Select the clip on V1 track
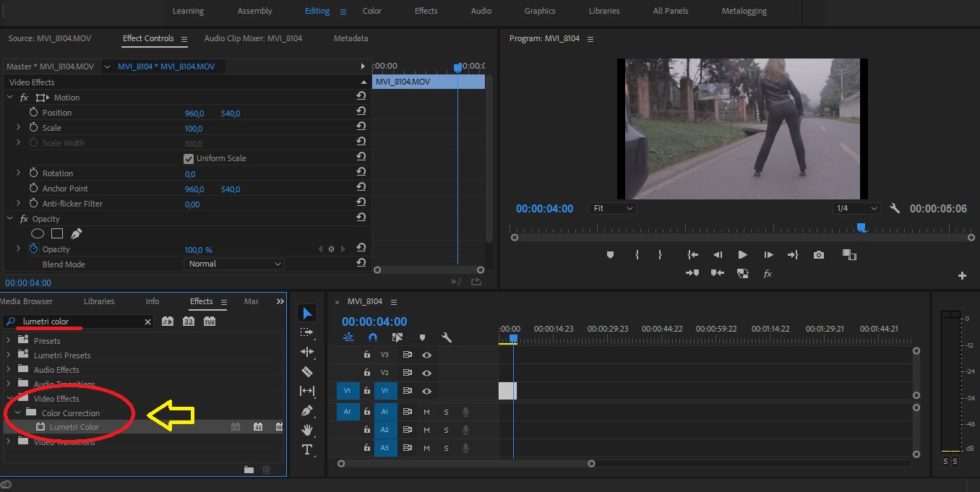The height and width of the screenshot is (492, 980). tap(508, 391)
